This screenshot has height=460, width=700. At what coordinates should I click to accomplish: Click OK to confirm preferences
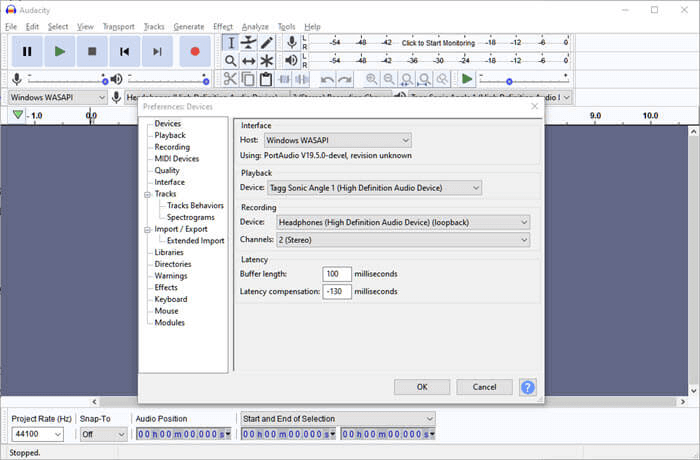tap(421, 387)
